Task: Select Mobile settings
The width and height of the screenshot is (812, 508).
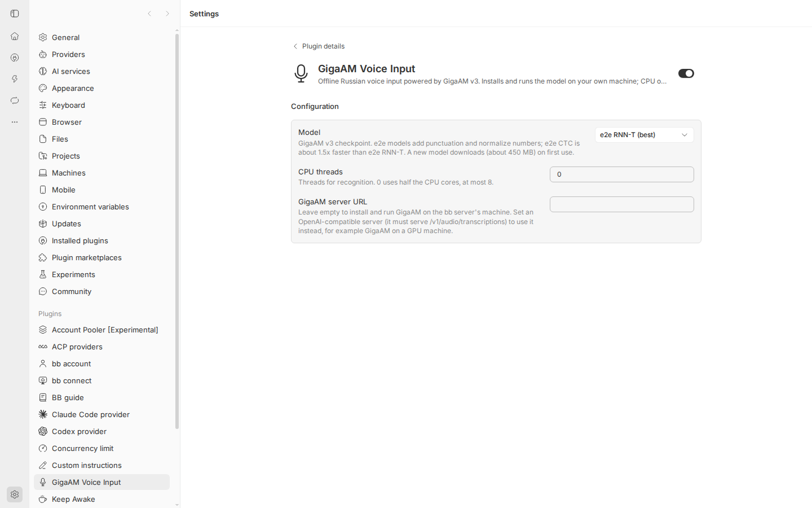Action: [x=101, y=190]
